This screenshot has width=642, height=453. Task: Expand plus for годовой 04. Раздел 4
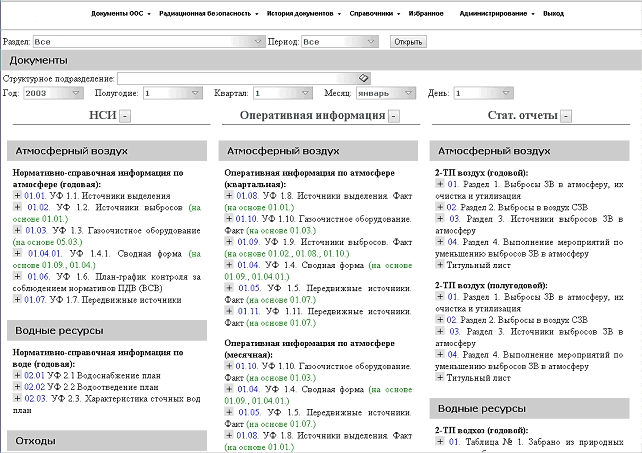click(x=440, y=242)
